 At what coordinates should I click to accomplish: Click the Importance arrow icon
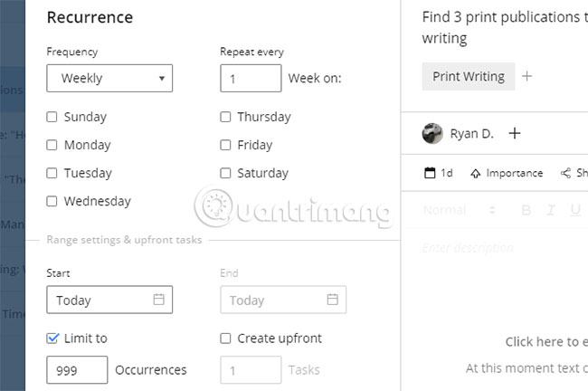coord(476,173)
